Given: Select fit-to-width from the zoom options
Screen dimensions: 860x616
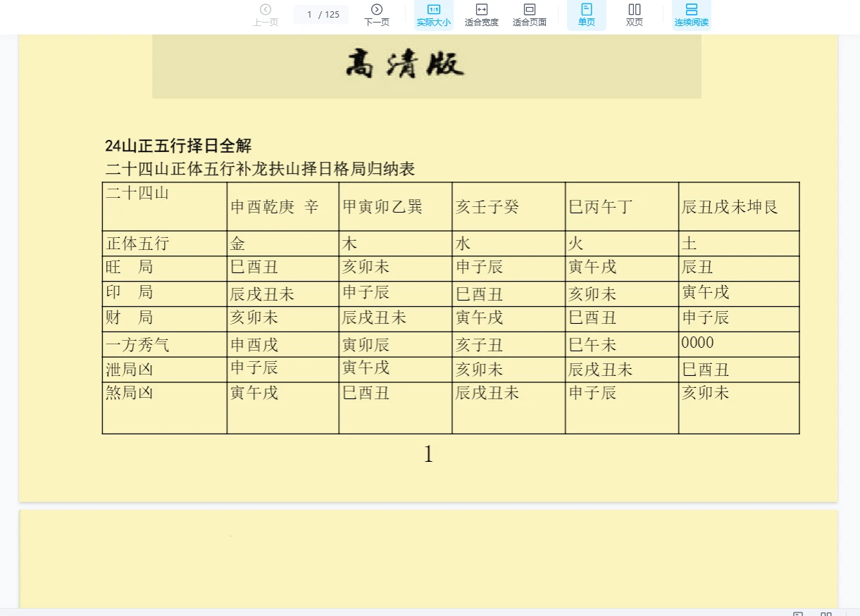Looking at the screenshot, I should tap(481, 15).
